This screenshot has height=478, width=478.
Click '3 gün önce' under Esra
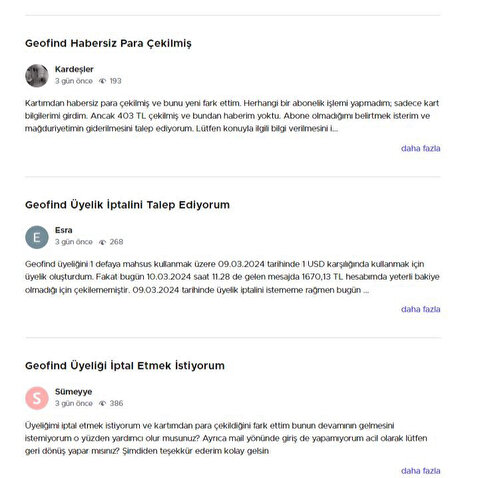point(74,242)
